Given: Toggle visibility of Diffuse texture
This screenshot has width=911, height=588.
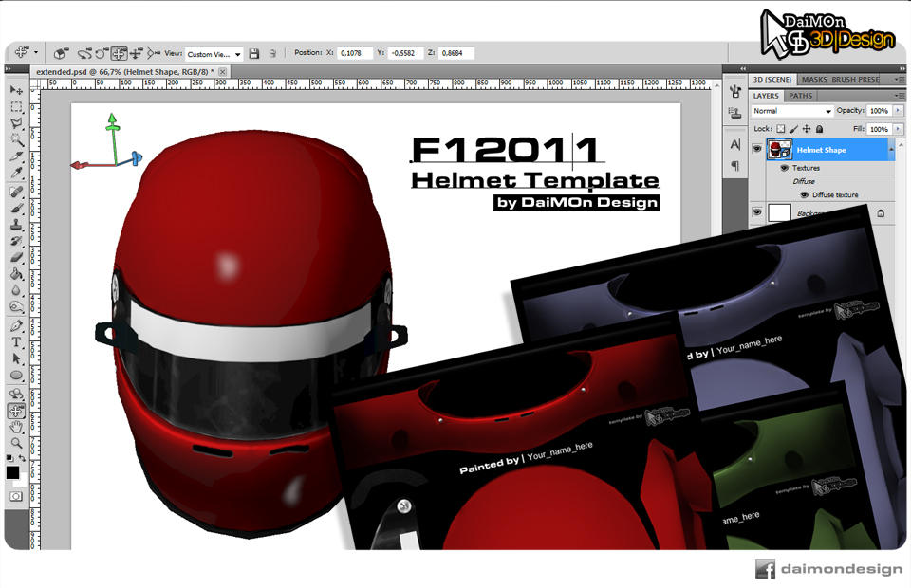Looking at the screenshot, I should [x=805, y=195].
